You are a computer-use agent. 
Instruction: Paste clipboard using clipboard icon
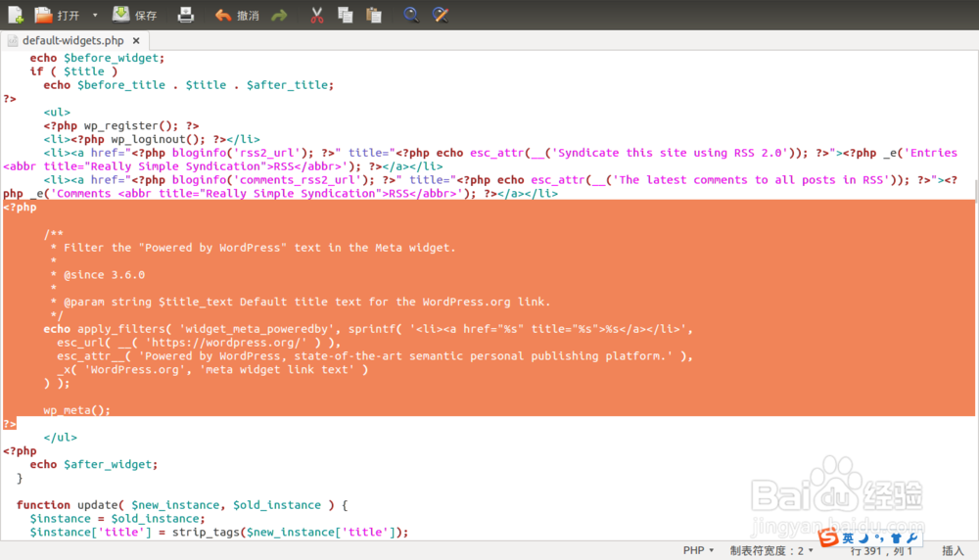pyautogui.click(x=374, y=15)
